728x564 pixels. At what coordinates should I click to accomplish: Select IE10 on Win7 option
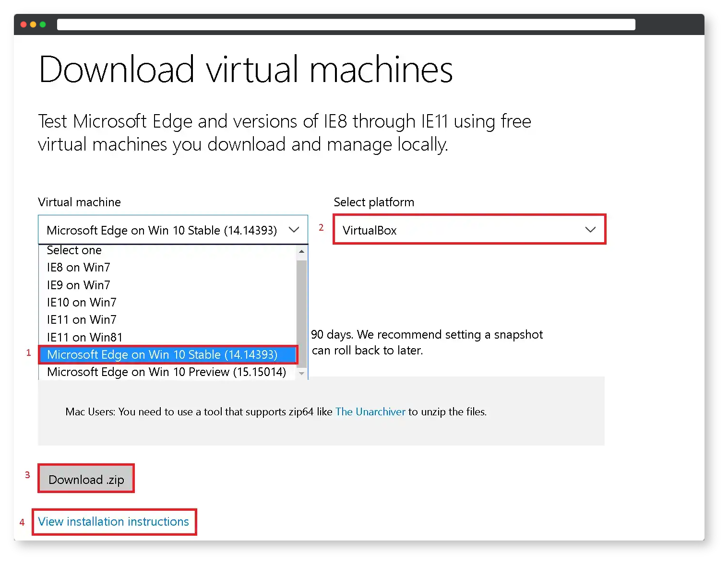pos(168,302)
